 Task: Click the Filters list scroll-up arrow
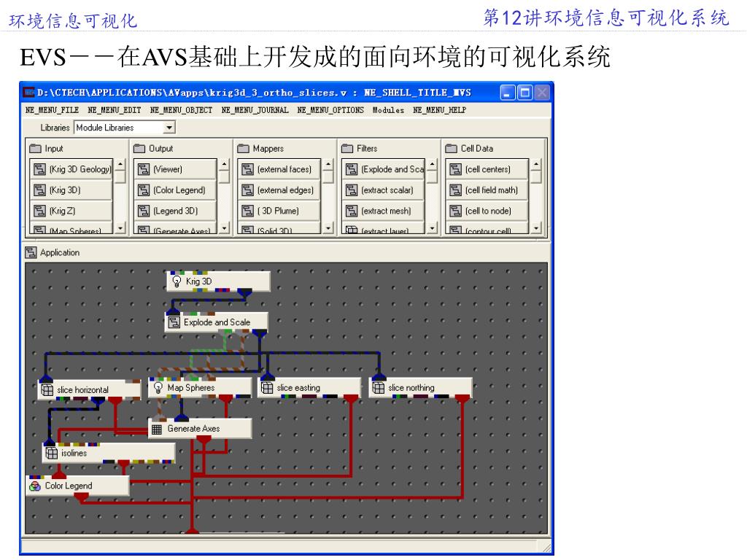click(432, 165)
